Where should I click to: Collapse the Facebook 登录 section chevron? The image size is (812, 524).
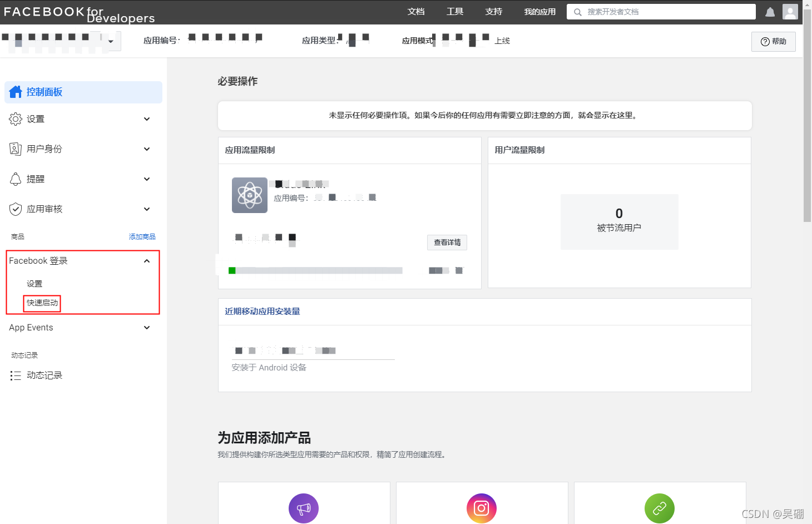pyautogui.click(x=147, y=261)
